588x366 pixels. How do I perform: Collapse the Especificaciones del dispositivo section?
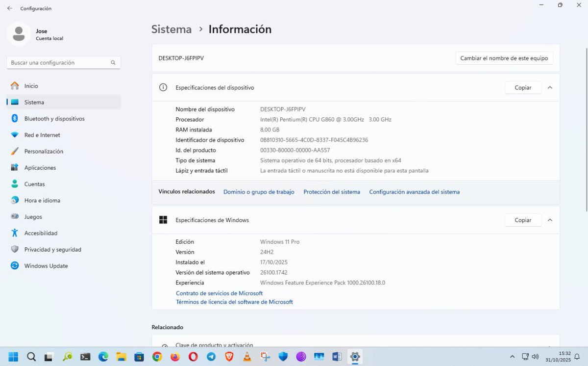tap(549, 87)
